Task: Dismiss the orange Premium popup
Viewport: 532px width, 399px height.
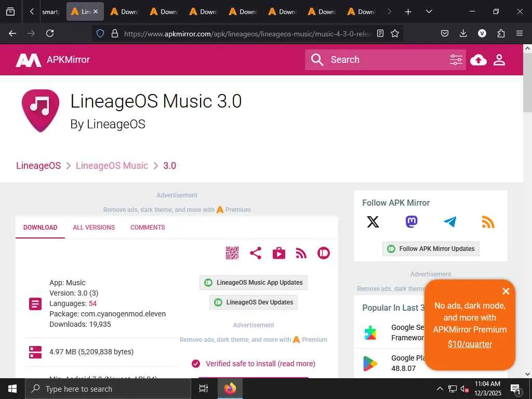Action: click(x=506, y=291)
